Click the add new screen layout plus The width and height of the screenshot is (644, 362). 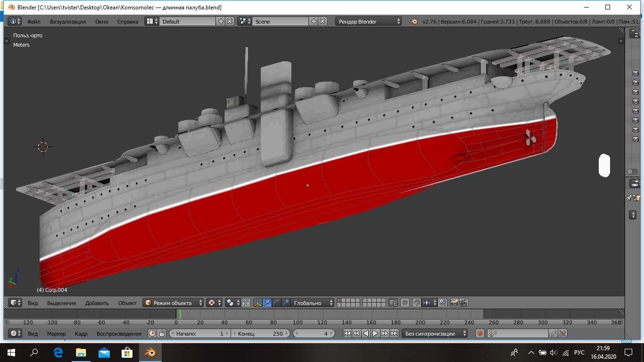[221, 22]
